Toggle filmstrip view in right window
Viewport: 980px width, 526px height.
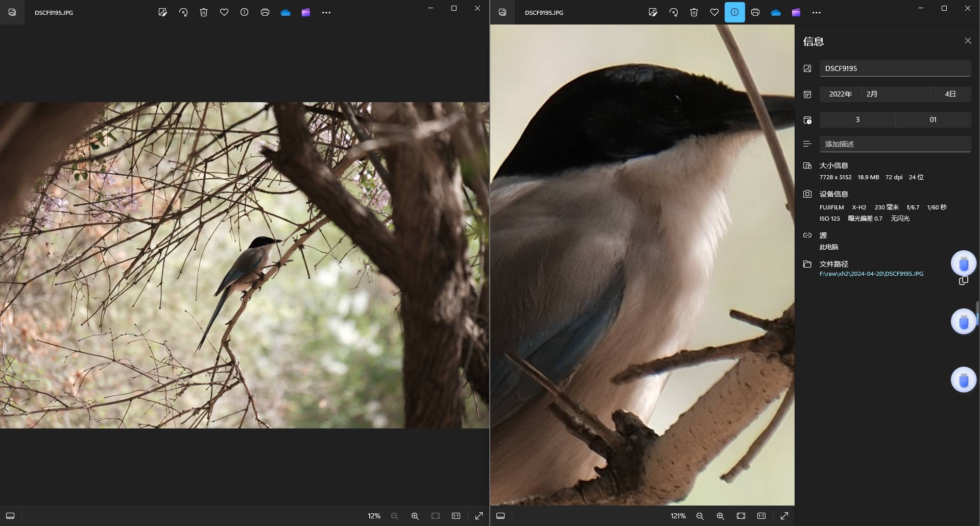pos(500,516)
